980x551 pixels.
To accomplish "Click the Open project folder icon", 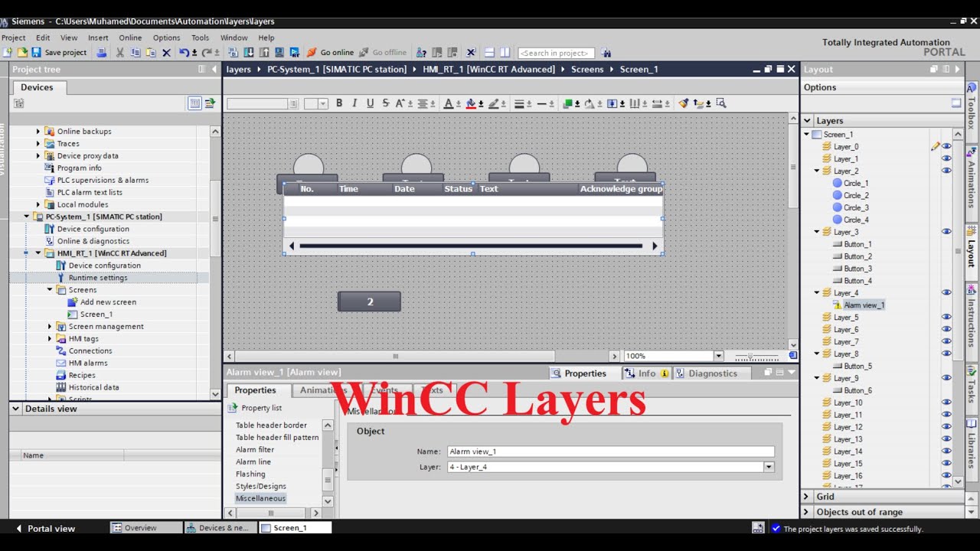I will [x=22, y=52].
